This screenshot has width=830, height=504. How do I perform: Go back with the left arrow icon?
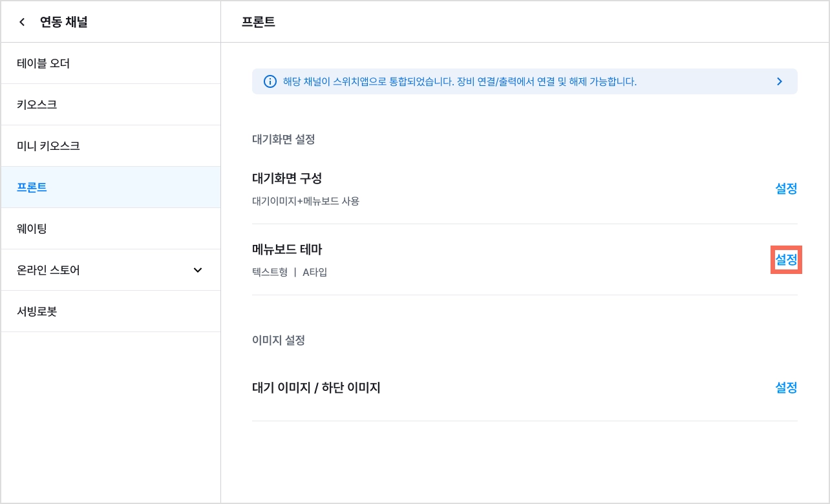click(x=22, y=22)
